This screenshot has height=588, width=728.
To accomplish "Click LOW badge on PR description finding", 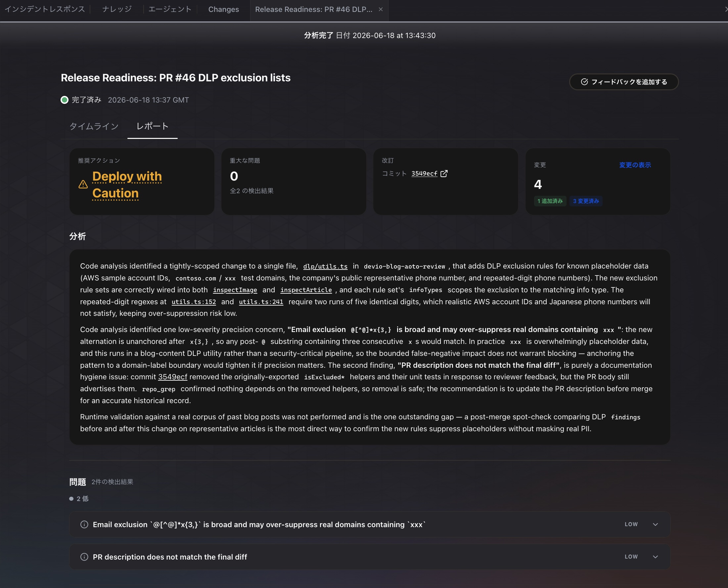I will (x=631, y=557).
